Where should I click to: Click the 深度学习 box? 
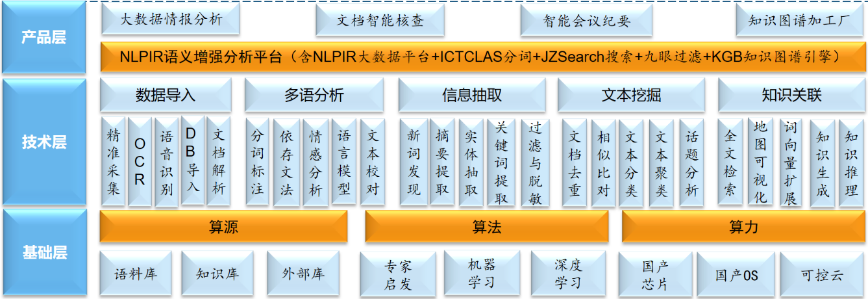[568, 274]
